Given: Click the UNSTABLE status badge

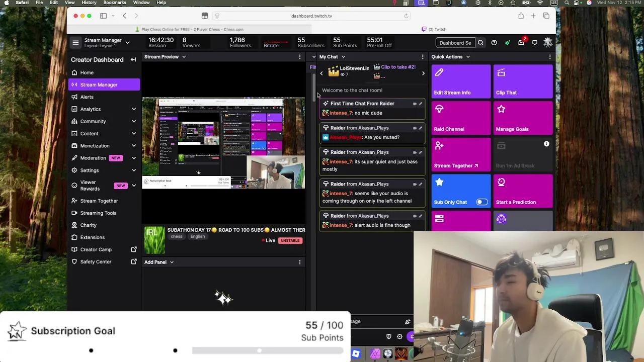Looking at the screenshot, I should [290, 241].
